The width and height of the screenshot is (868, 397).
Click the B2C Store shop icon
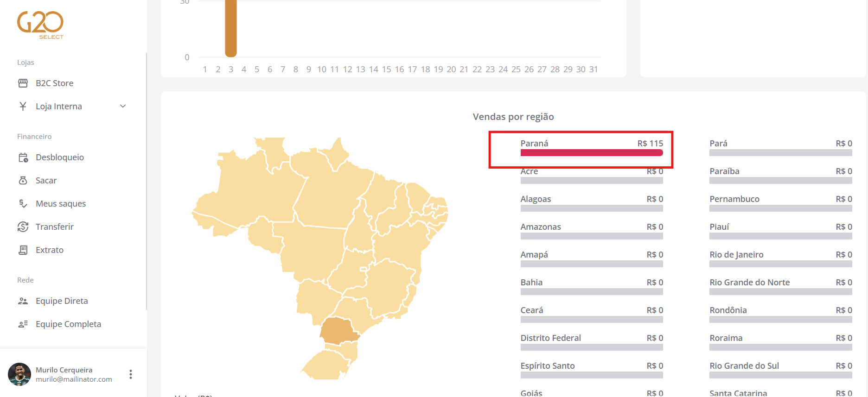[23, 83]
